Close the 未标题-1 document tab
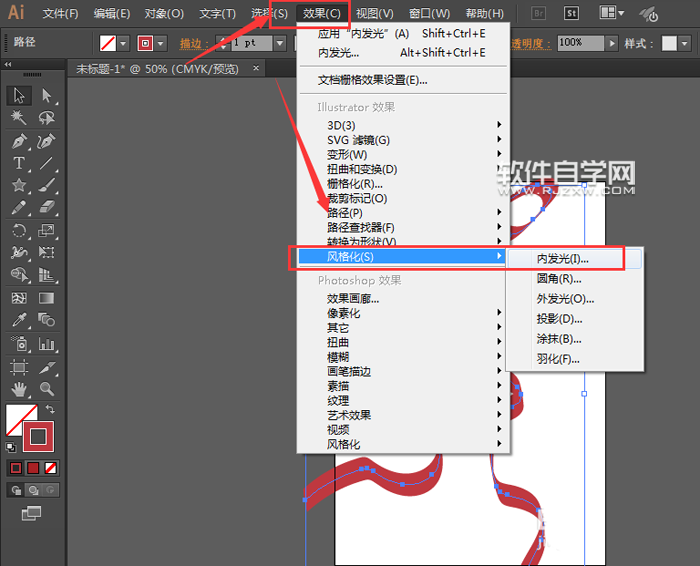700x566 pixels. [257, 68]
